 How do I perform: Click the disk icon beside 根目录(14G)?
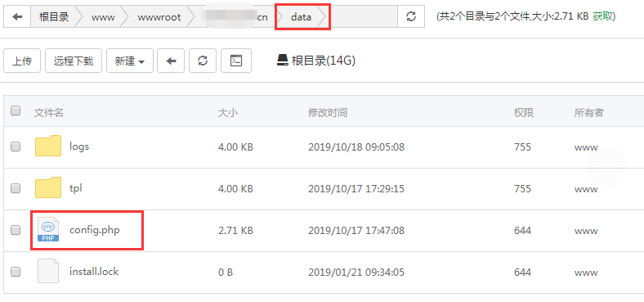click(x=283, y=61)
